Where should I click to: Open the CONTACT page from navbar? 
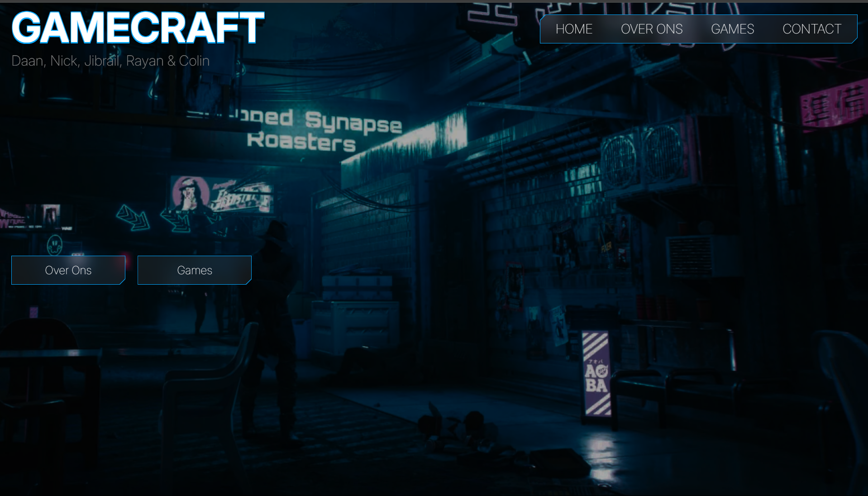(811, 29)
